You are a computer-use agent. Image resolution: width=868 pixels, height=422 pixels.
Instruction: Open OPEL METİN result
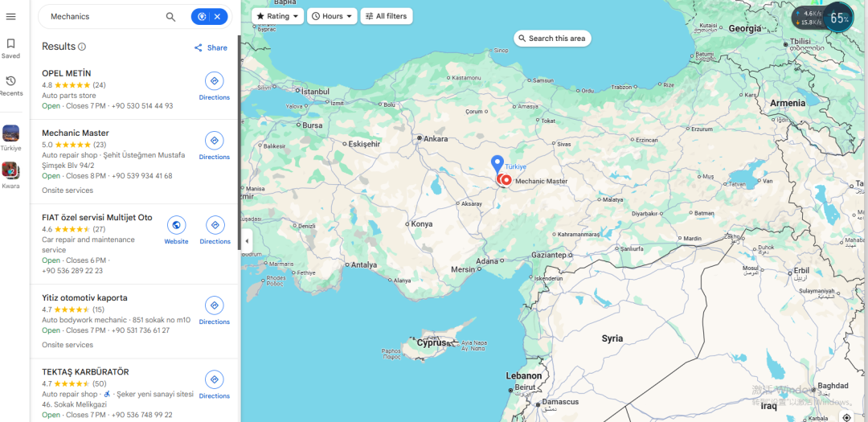(x=67, y=73)
